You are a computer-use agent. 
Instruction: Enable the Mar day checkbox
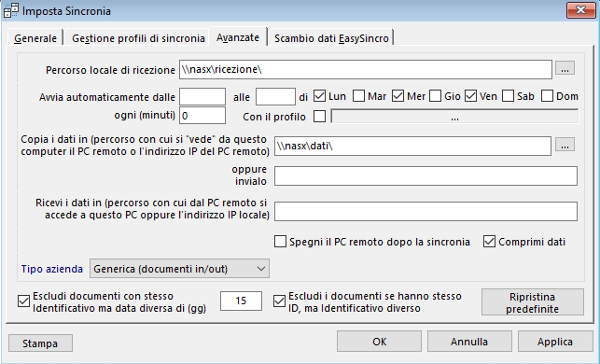358,96
